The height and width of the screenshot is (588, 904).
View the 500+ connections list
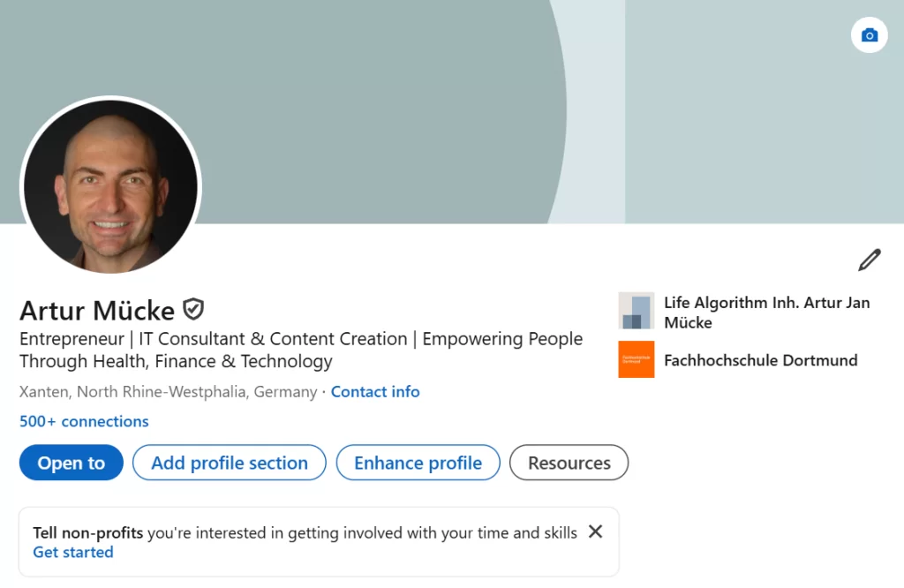84,421
